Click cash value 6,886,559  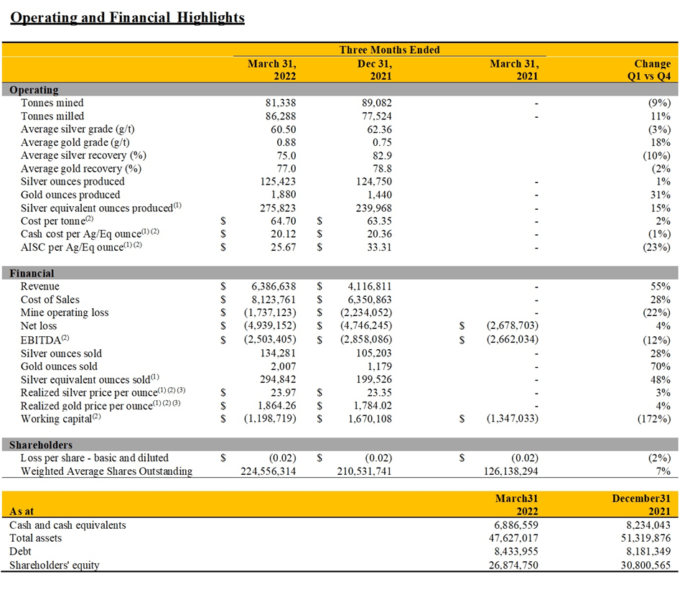click(516, 525)
